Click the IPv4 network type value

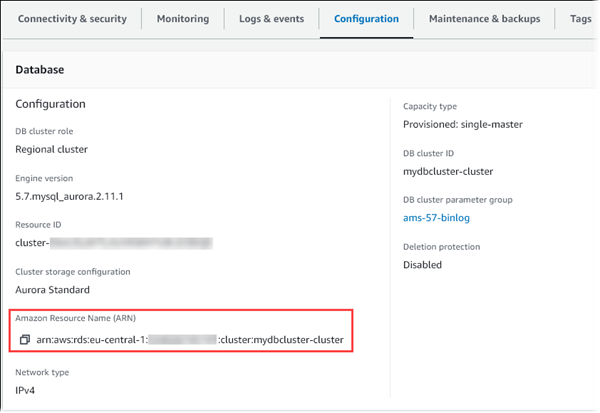click(27, 388)
